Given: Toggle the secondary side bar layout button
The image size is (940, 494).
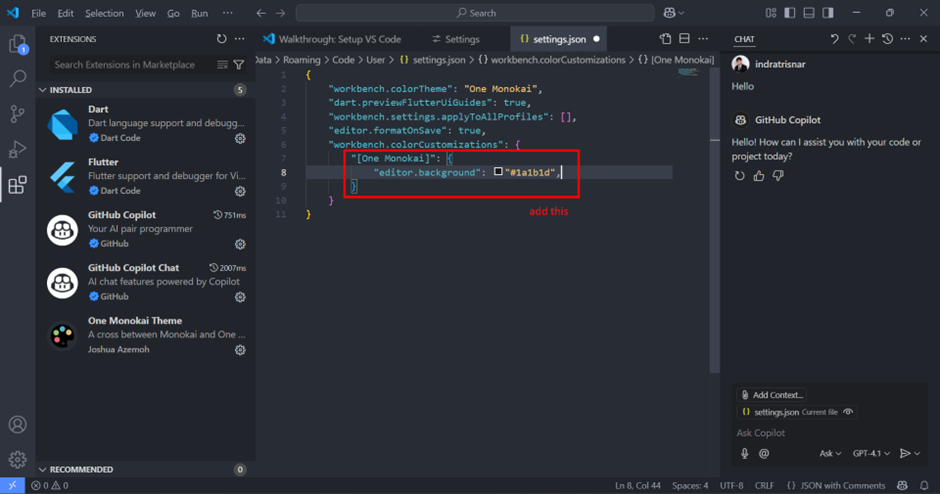Looking at the screenshot, I should (x=828, y=13).
